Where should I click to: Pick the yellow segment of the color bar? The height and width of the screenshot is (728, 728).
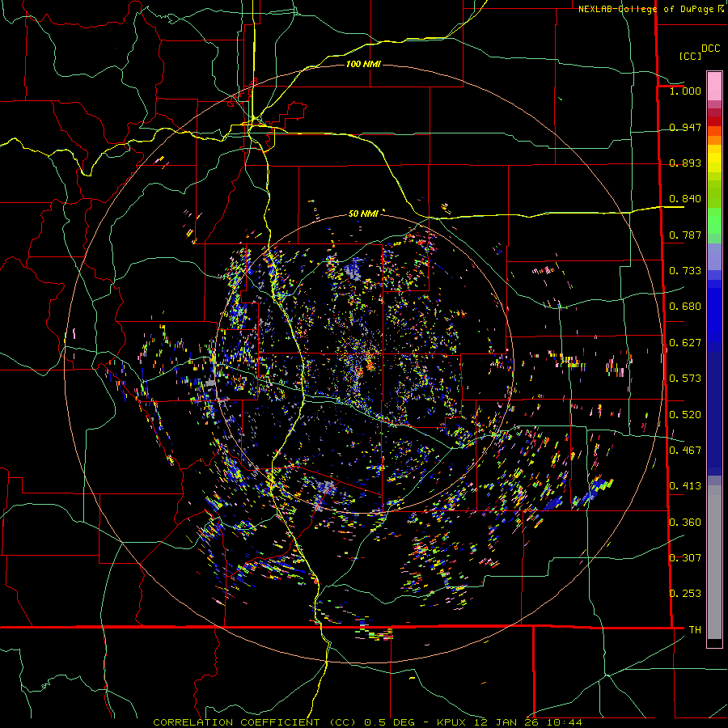click(x=714, y=159)
